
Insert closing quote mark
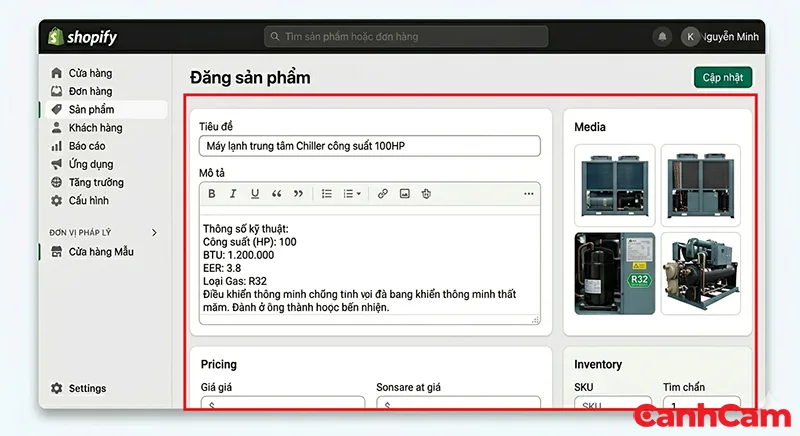click(x=298, y=194)
